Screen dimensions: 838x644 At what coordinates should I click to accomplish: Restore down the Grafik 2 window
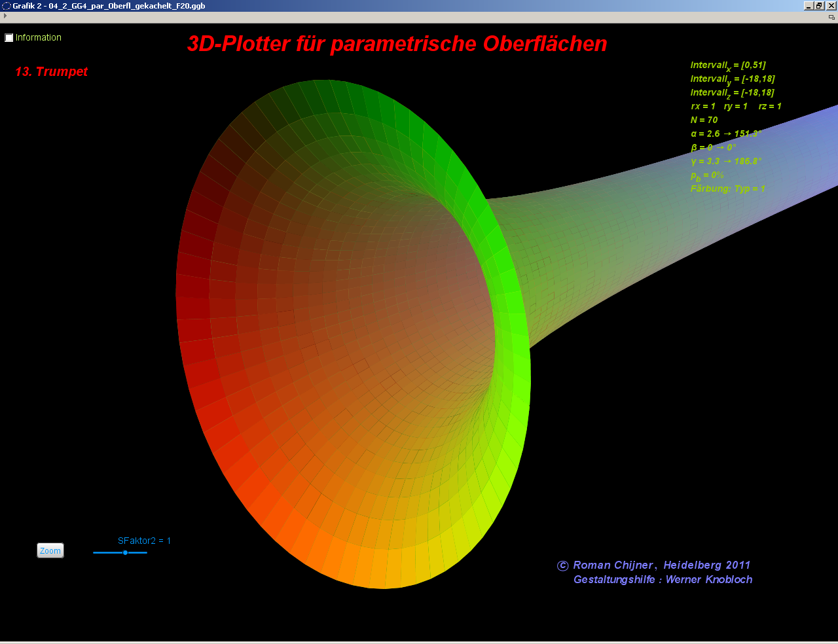point(820,6)
